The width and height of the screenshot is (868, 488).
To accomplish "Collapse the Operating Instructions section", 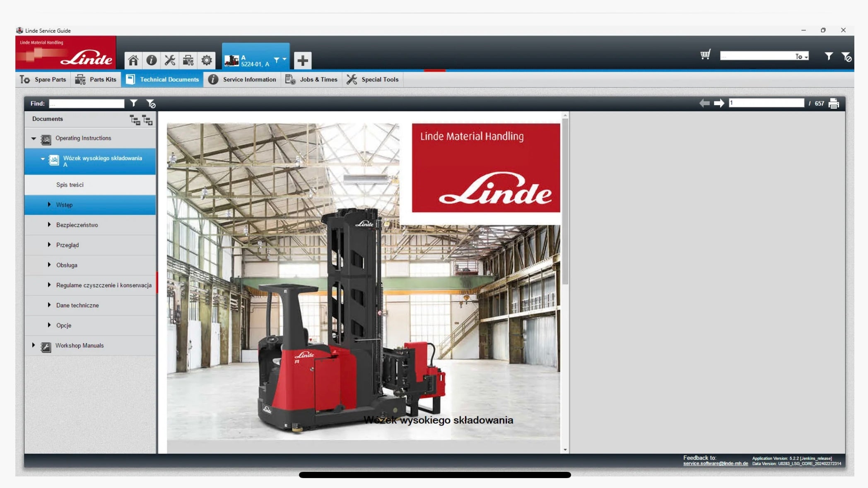I will [x=34, y=139].
